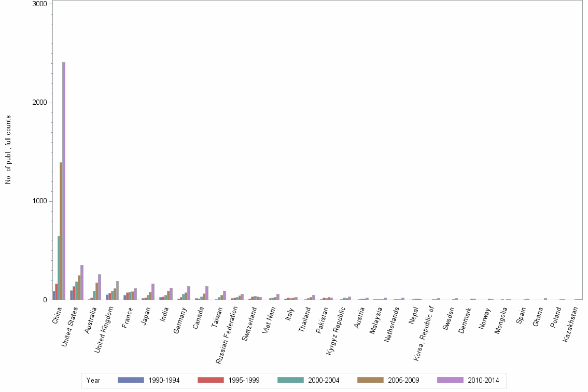Select the blue 1990-1994 legend swatch
588x392 pixels.
(131, 380)
